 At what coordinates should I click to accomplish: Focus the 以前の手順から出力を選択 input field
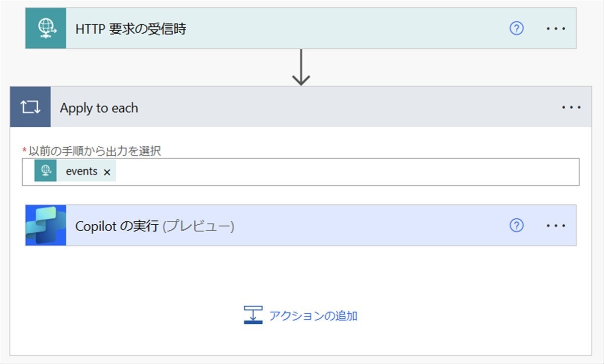tap(300, 172)
